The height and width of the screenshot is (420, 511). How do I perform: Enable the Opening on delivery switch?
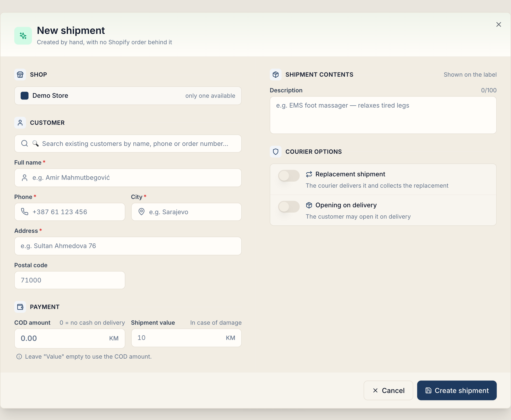pyautogui.click(x=289, y=207)
